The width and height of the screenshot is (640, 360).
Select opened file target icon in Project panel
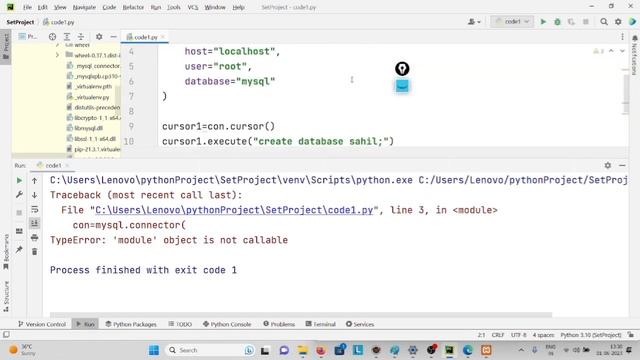(x=52, y=37)
